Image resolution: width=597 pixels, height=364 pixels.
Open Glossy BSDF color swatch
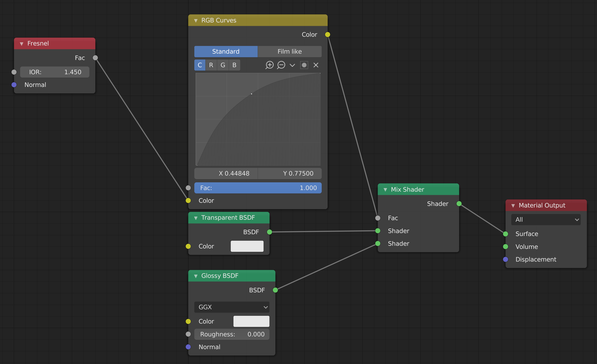(x=251, y=321)
